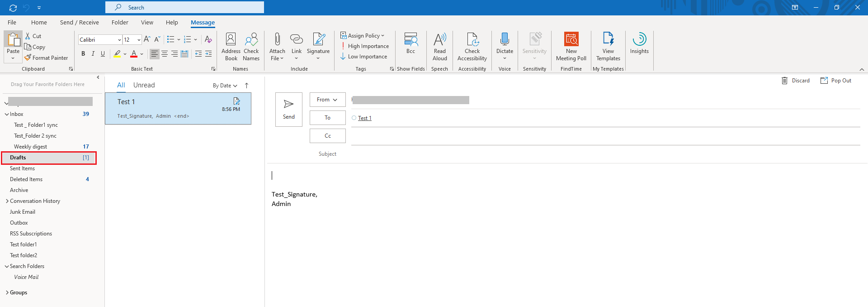Align text right
This screenshot has width=868, height=307.
(x=175, y=54)
